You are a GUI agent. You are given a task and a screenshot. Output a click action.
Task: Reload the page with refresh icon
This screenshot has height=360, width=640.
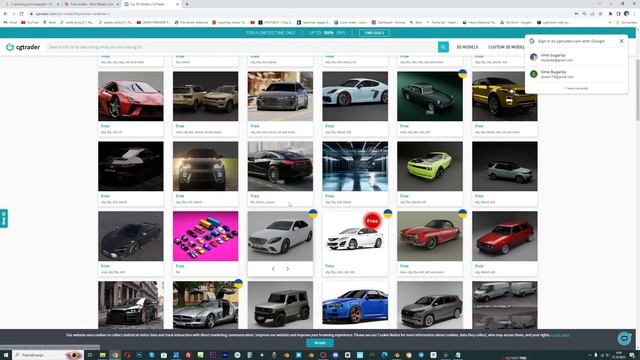click(x=22, y=14)
